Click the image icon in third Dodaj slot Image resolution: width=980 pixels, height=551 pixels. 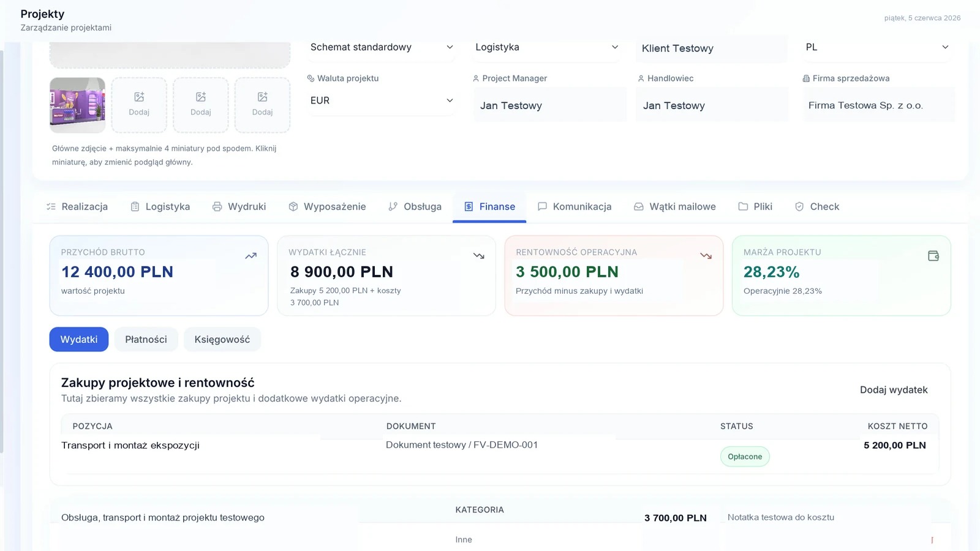tap(263, 97)
